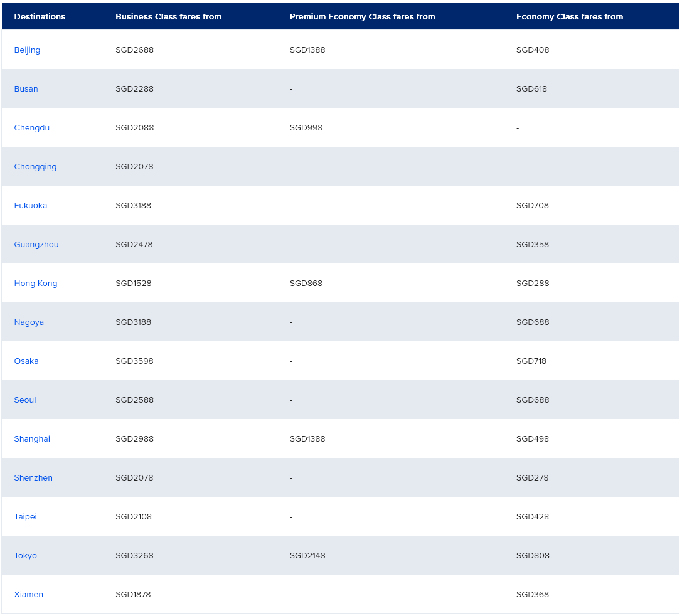
Task: Go to the Shanghai destination page
Action: [32, 439]
